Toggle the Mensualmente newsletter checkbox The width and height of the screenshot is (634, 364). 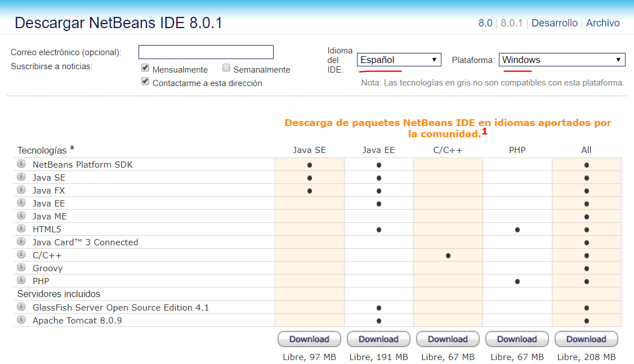145,68
